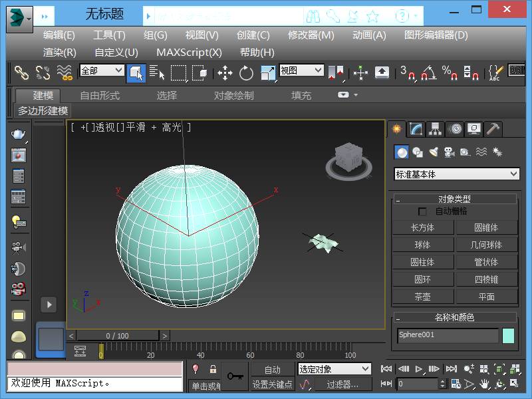
Task: Click the Use Pivot Point Center icon
Action: (x=336, y=73)
